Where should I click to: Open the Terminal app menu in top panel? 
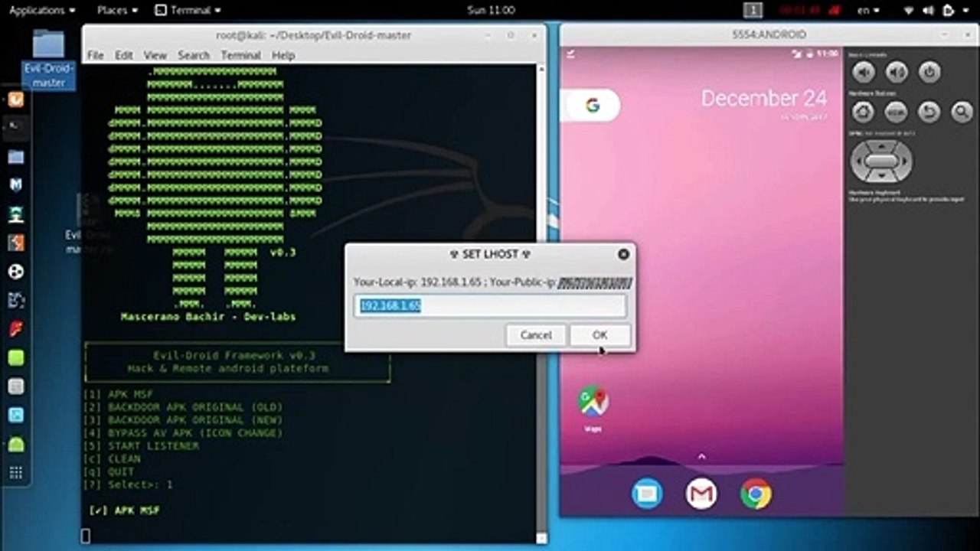[x=188, y=10]
